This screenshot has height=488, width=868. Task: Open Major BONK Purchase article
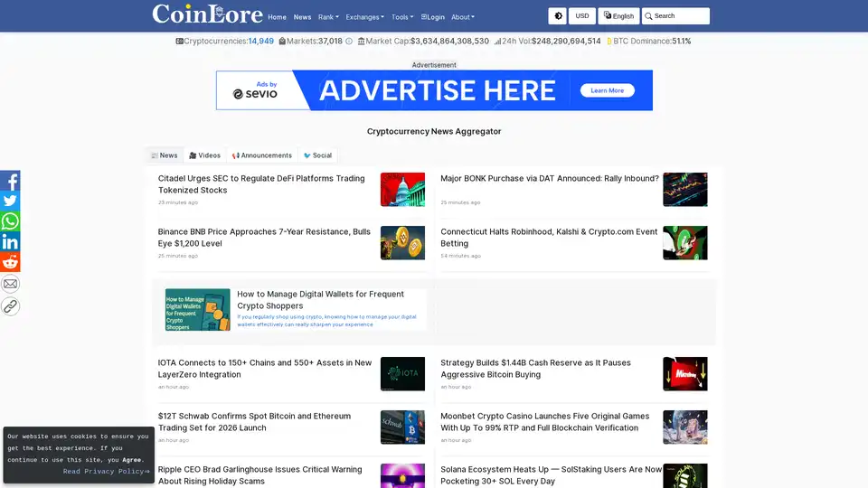coord(550,178)
